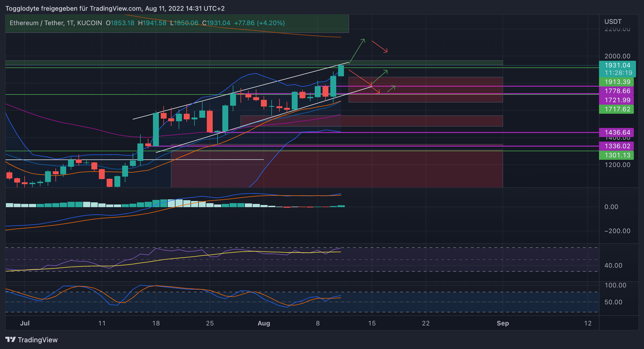Screen dimensions: 644x349
Task: Click the USDT currency label
Action: click(613, 22)
